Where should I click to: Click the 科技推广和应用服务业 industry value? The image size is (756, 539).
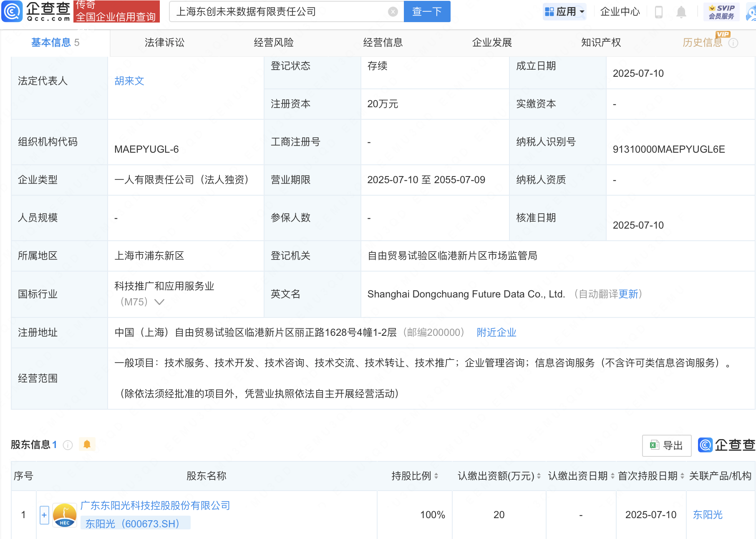click(x=164, y=286)
